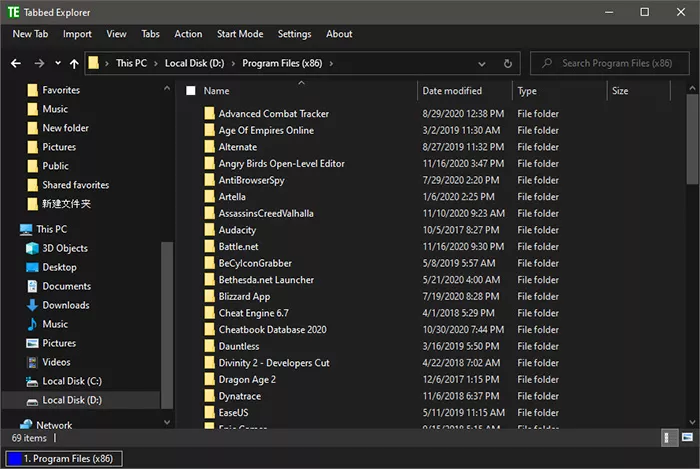Viewport: 700px width, 469px height.
Task: Click the Music note icon under This PC
Action: click(x=32, y=324)
